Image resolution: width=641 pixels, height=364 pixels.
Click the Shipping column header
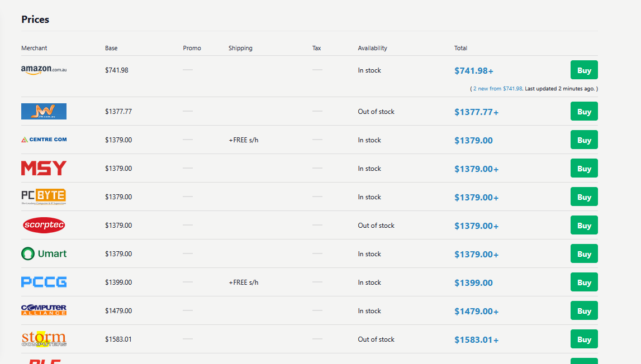(x=240, y=48)
